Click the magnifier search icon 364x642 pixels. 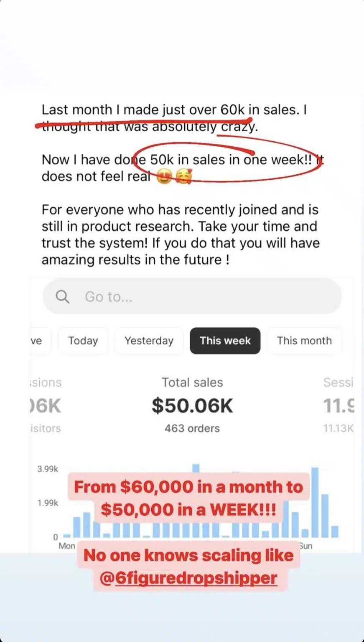[x=63, y=297]
